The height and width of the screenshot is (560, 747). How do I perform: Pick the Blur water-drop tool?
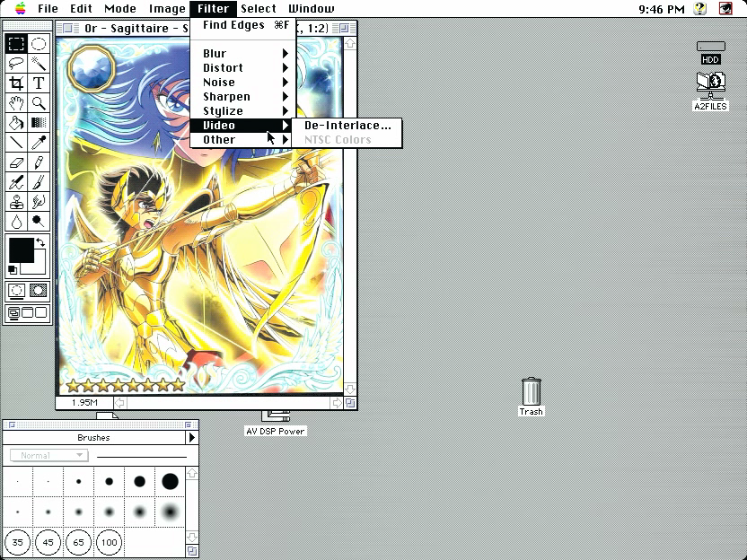pyautogui.click(x=16, y=222)
